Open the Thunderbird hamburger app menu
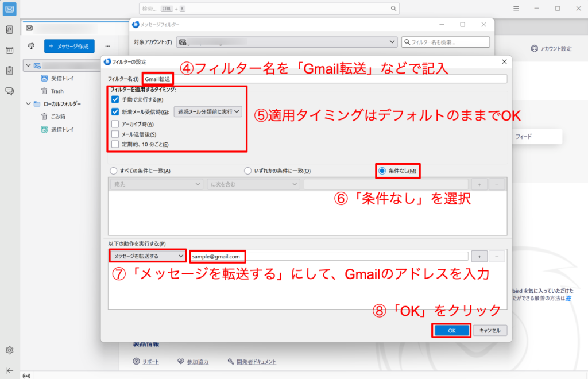The width and height of the screenshot is (588, 379). tap(516, 9)
